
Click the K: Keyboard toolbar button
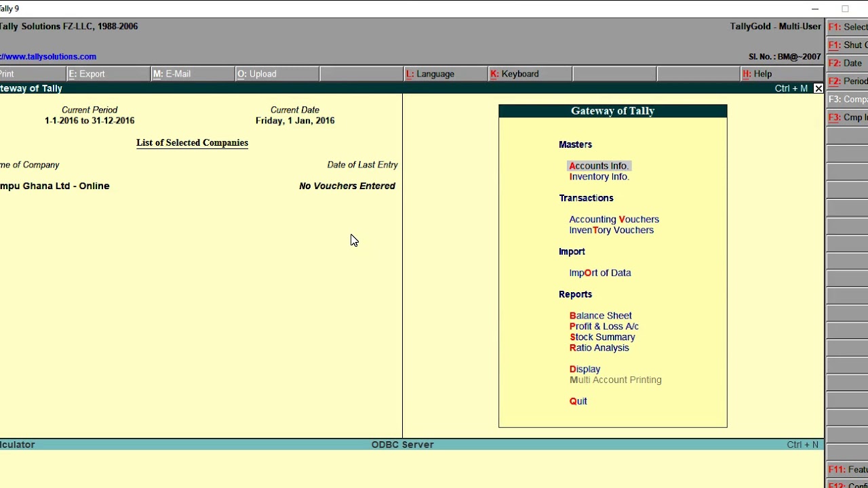529,74
